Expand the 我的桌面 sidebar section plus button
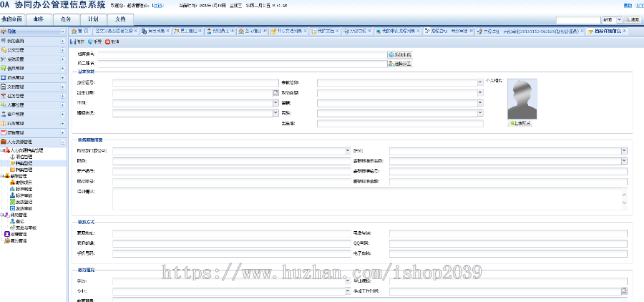644x302 pixels. (x=62, y=41)
